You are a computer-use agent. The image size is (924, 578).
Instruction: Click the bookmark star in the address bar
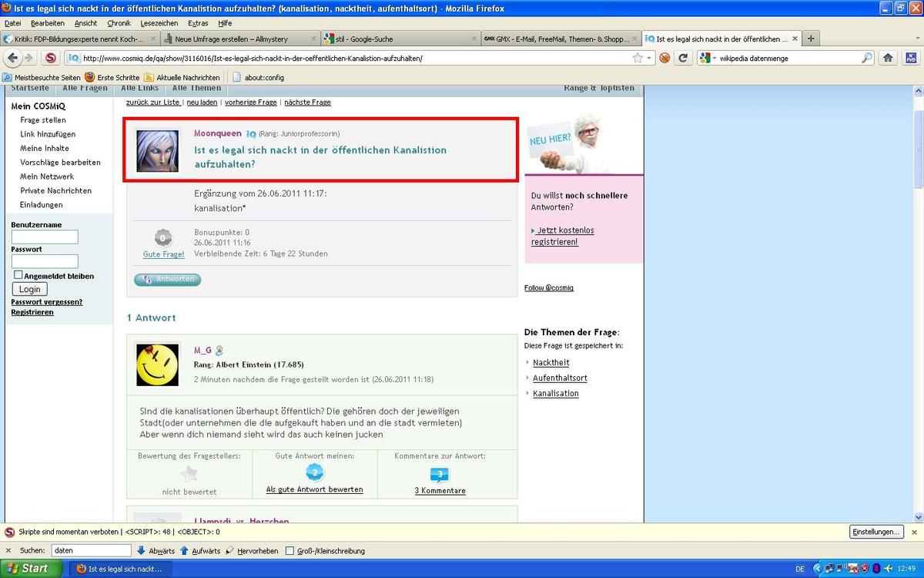[638, 58]
